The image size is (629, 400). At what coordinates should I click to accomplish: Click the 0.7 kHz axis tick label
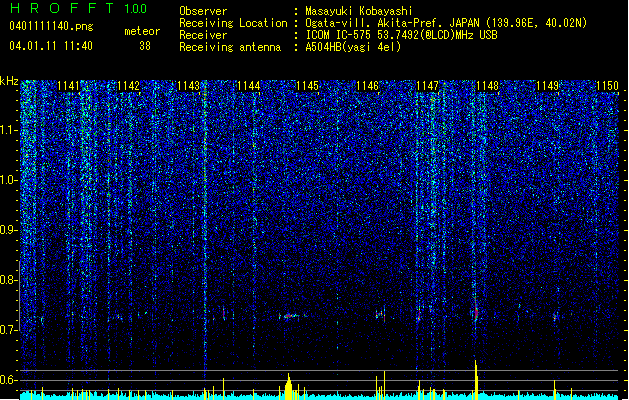(9, 330)
